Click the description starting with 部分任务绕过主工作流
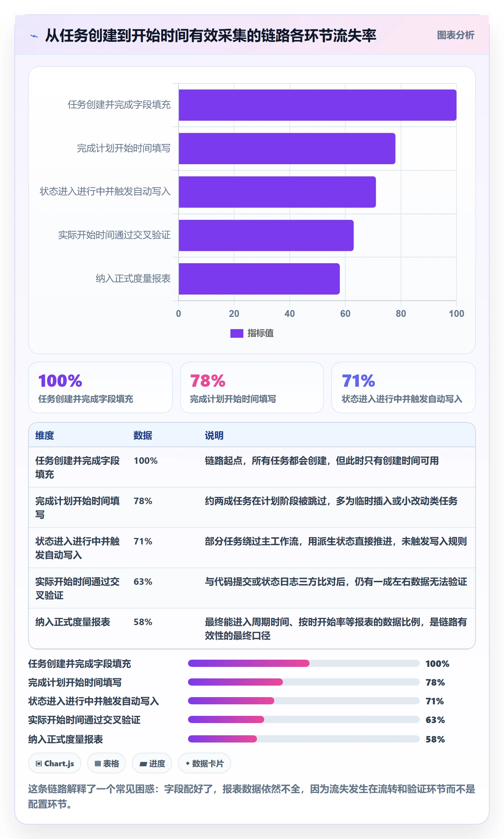 click(x=336, y=541)
